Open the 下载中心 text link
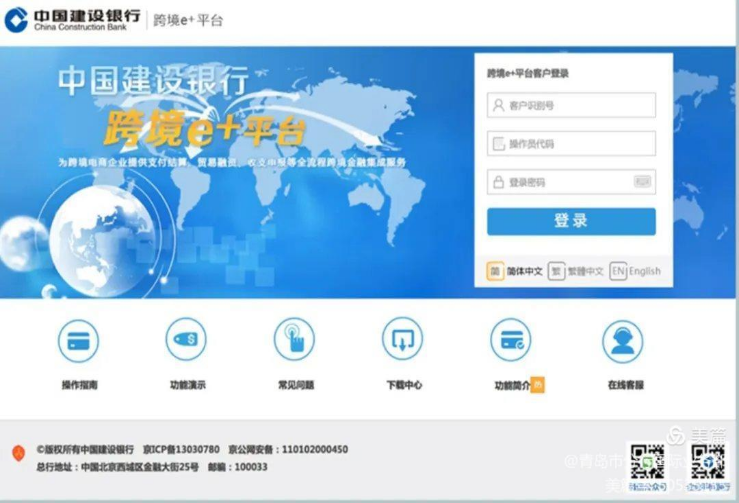The height and width of the screenshot is (503, 739). 404,385
